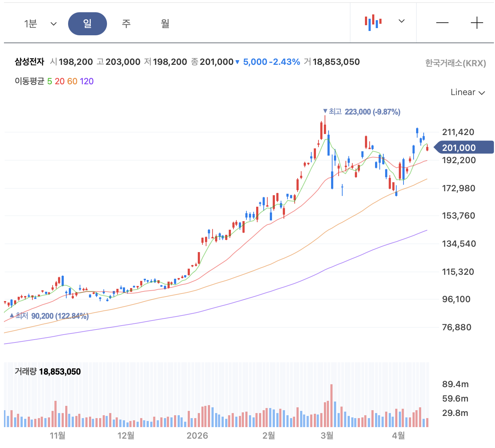495x448 pixels.
Task: Open the candlestick chart type selector
Action: (x=384, y=22)
